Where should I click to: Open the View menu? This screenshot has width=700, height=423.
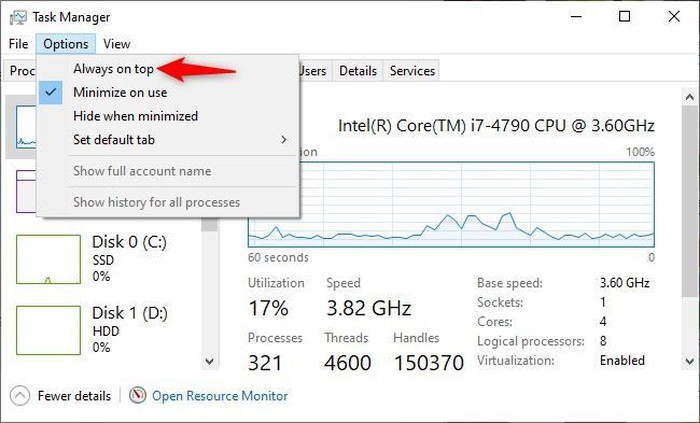[x=117, y=44]
